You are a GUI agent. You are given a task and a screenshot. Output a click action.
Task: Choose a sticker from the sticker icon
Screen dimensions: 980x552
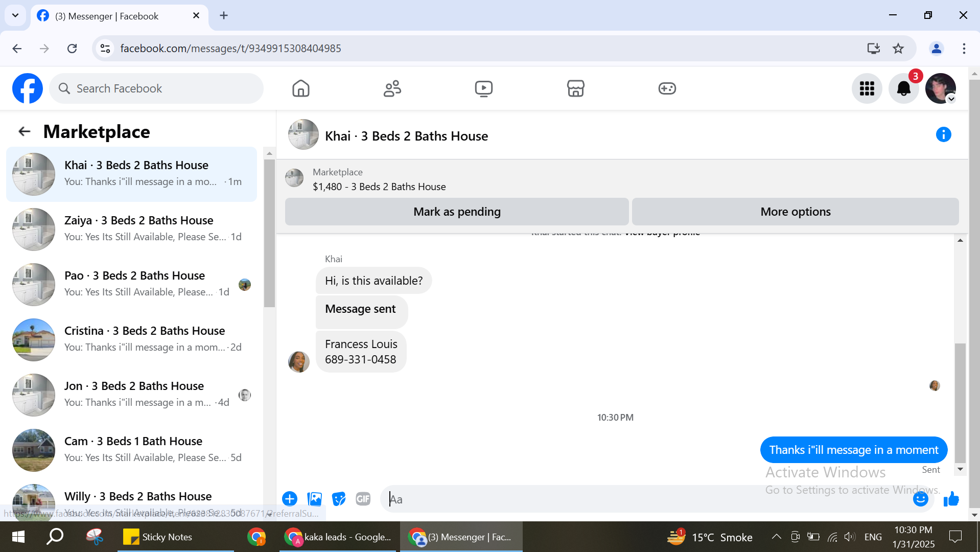(339, 499)
